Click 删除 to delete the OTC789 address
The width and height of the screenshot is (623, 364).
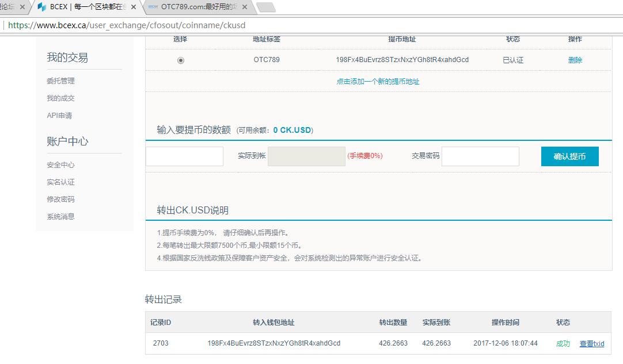pyautogui.click(x=575, y=60)
